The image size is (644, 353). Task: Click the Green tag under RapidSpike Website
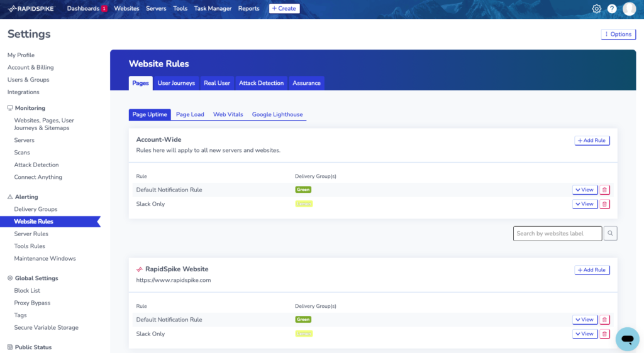point(303,319)
